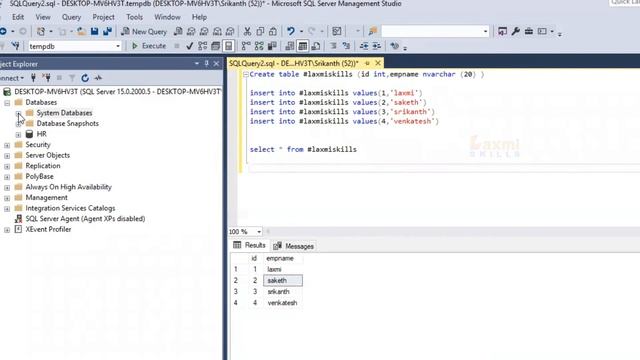640x360 pixels.
Task: Open the Project menu
Action: pos(103,17)
